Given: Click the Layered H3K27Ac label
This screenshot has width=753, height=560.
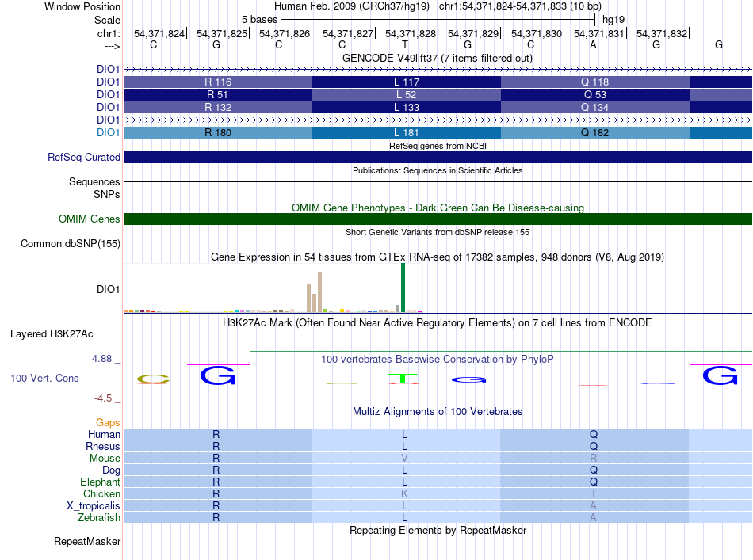Looking at the screenshot, I should pyautogui.click(x=52, y=334).
